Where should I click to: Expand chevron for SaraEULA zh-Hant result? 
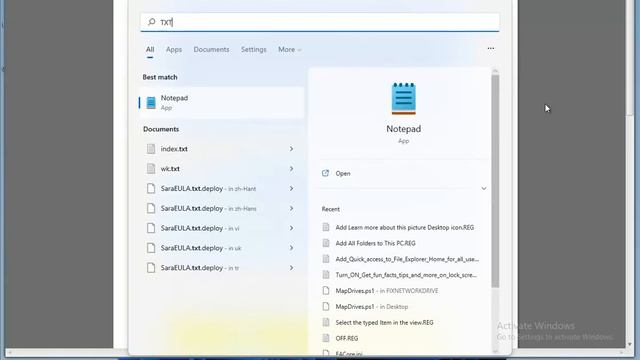(x=291, y=189)
